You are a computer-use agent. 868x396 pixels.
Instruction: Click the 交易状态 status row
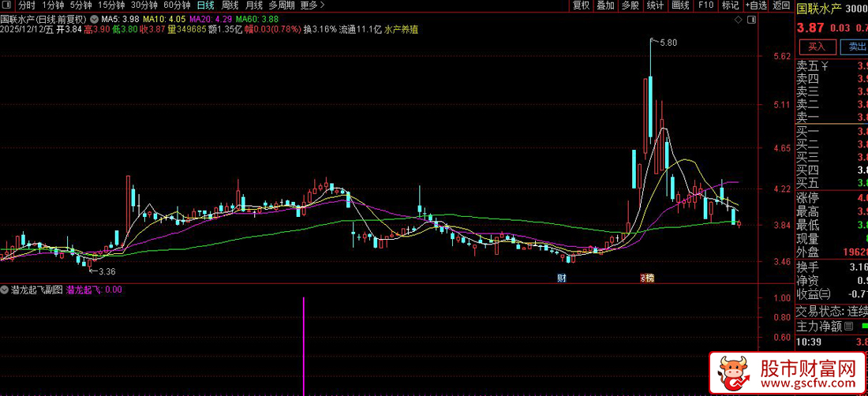(x=832, y=311)
